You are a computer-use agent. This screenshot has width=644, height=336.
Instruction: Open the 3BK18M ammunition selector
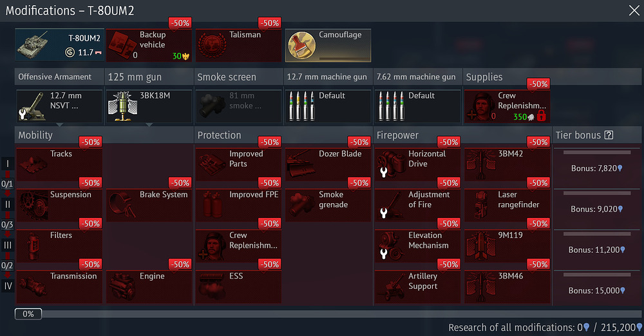pos(149,106)
